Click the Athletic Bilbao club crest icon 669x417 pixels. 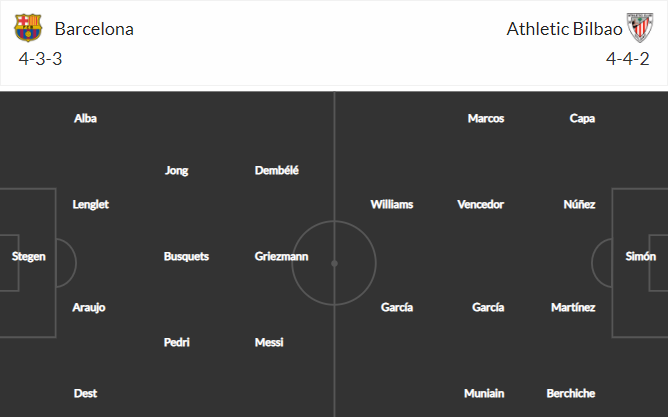(640, 28)
